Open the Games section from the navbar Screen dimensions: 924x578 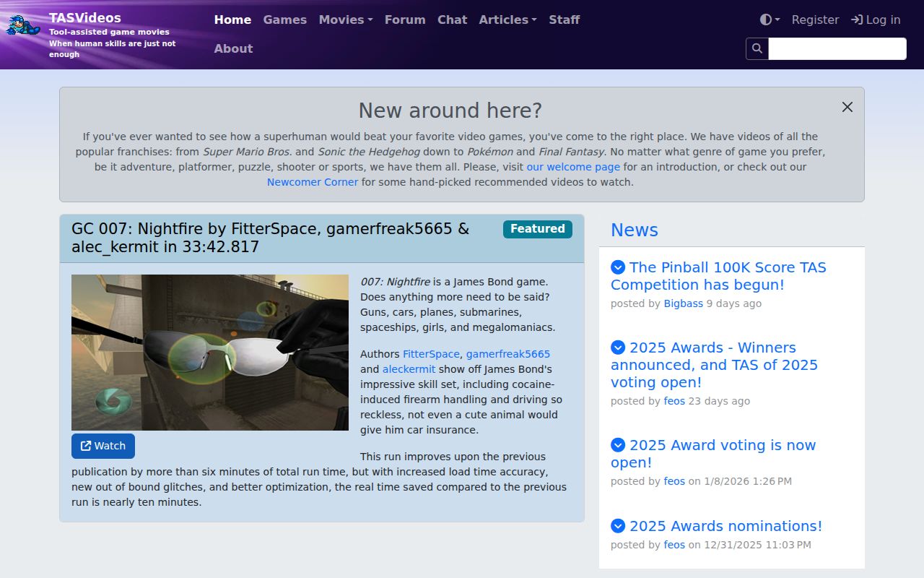point(284,20)
